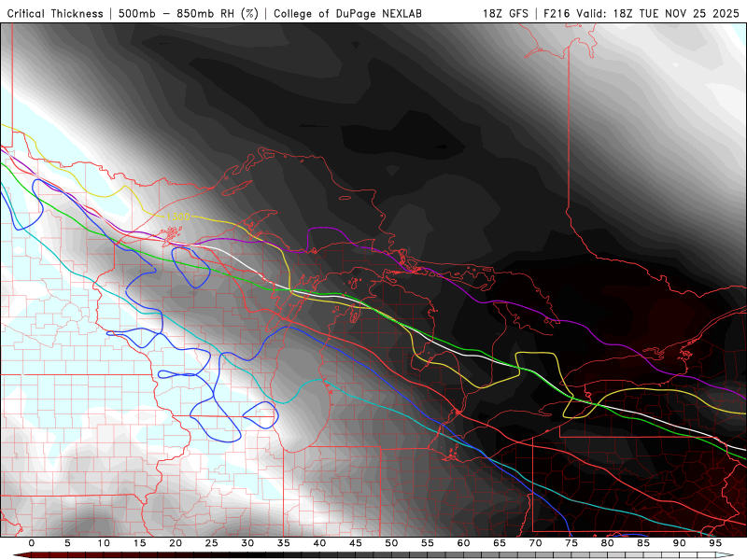Click the '18Z GFS' model label
The height and width of the screenshot is (560, 747).
pyautogui.click(x=505, y=14)
